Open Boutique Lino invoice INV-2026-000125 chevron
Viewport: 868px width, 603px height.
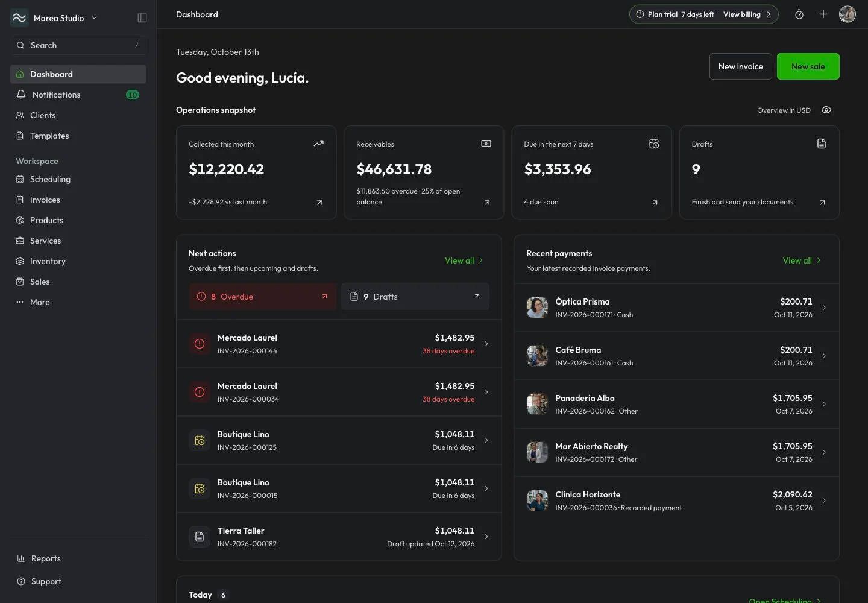486,440
